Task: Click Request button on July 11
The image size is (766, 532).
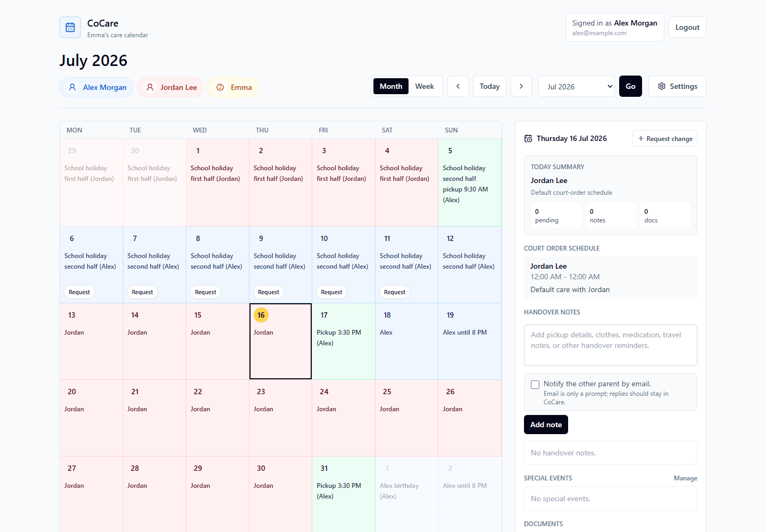Action: [x=395, y=292]
